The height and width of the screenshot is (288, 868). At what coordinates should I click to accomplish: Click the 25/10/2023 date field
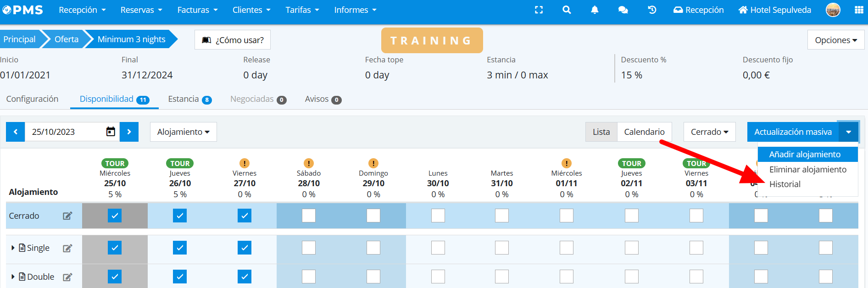pyautogui.click(x=64, y=132)
